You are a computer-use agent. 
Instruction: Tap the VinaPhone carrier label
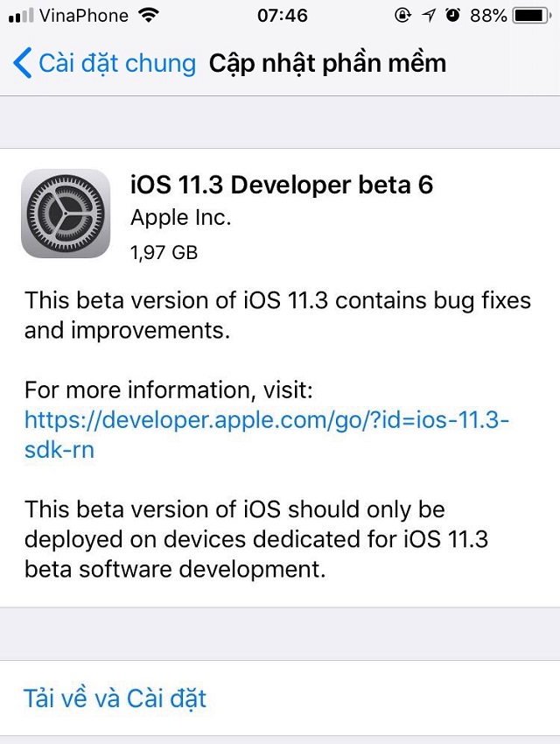(x=84, y=16)
